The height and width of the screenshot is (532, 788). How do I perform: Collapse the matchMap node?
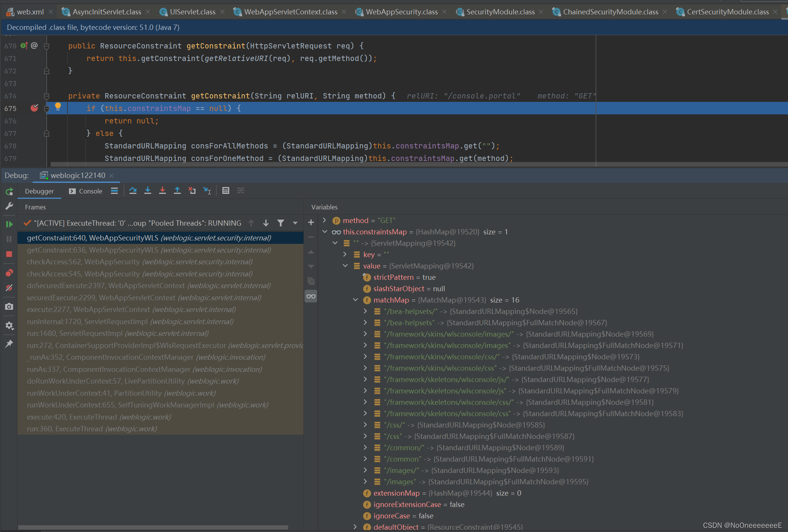tap(355, 300)
